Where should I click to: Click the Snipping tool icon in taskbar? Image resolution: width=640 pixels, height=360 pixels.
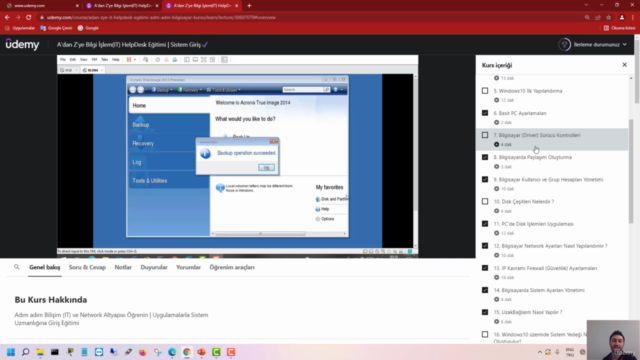point(157,352)
